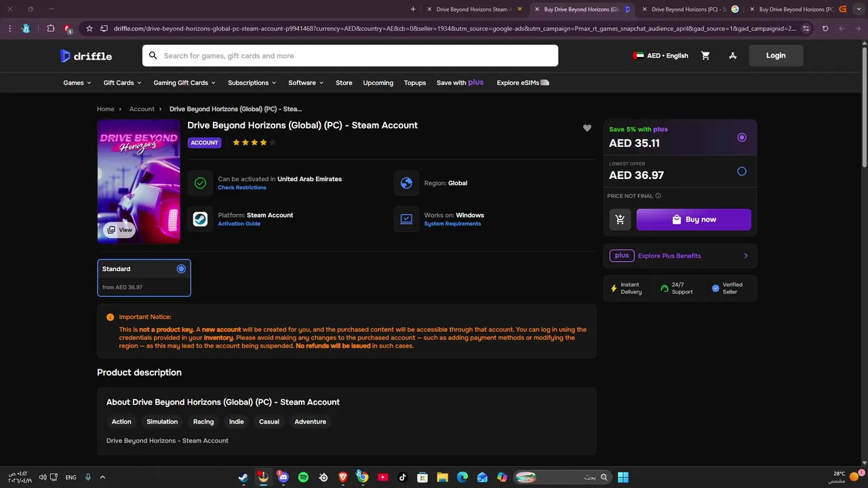The width and height of the screenshot is (868, 488).
Task: Open the Activation Guide link
Action: pyautogui.click(x=239, y=224)
